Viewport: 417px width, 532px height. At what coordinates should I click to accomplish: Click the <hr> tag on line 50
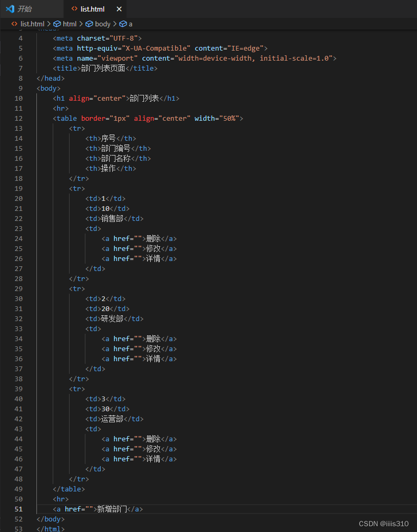point(61,499)
